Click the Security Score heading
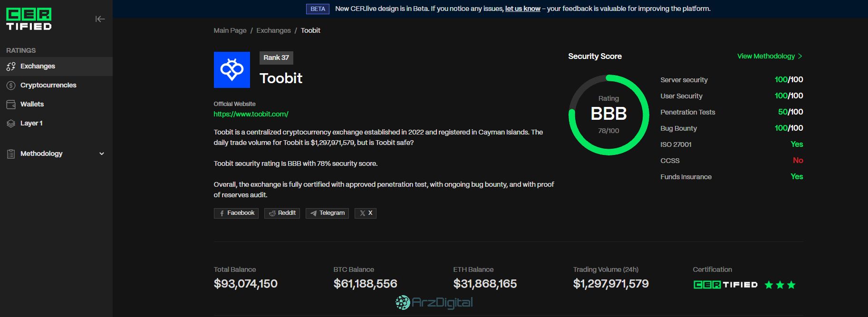 595,56
